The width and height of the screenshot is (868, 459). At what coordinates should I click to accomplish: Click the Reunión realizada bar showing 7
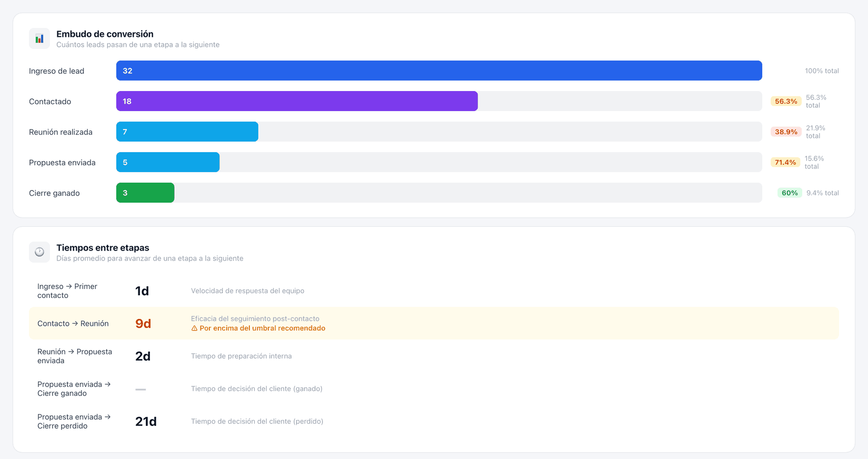click(x=187, y=132)
